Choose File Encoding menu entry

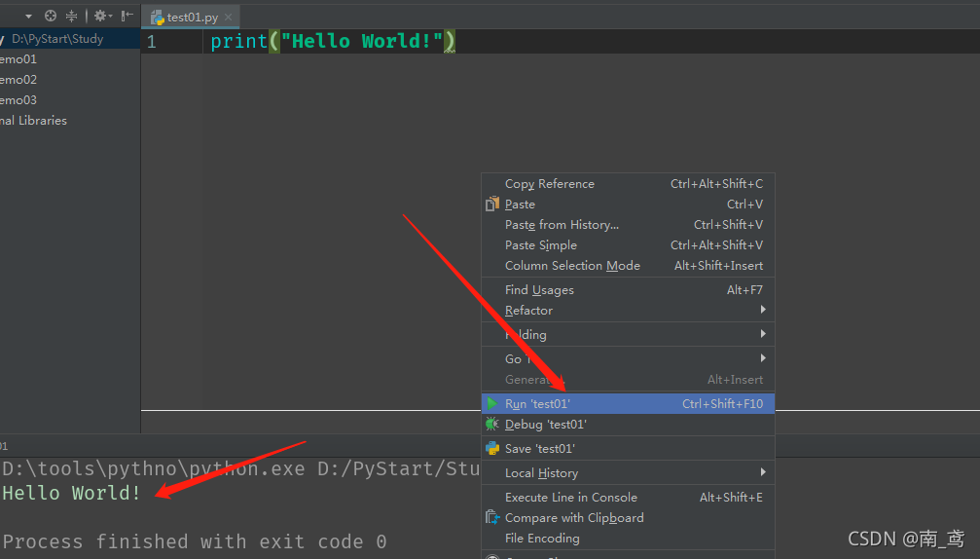[628, 539]
